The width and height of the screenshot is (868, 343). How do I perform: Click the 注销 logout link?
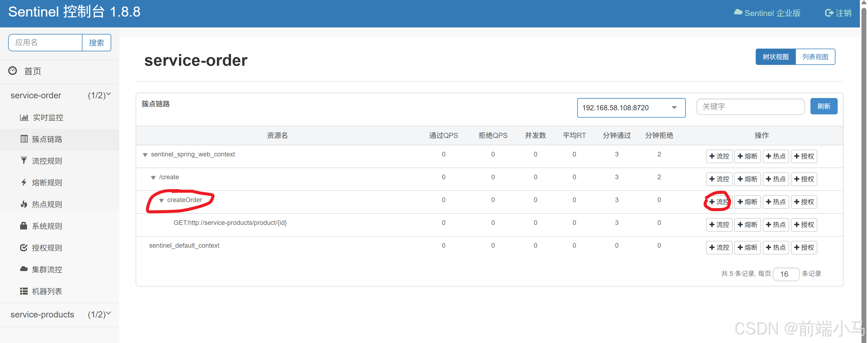tap(838, 13)
